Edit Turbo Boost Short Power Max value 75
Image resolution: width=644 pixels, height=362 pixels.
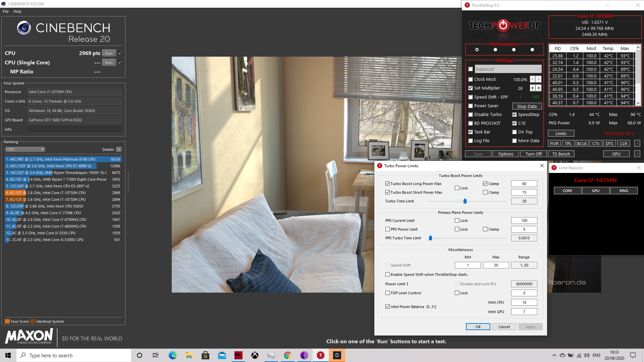[x=524, y=192]
